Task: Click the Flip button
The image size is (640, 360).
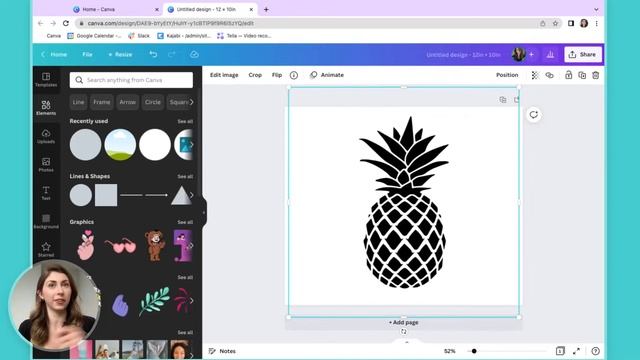Action: click(277, 75)
